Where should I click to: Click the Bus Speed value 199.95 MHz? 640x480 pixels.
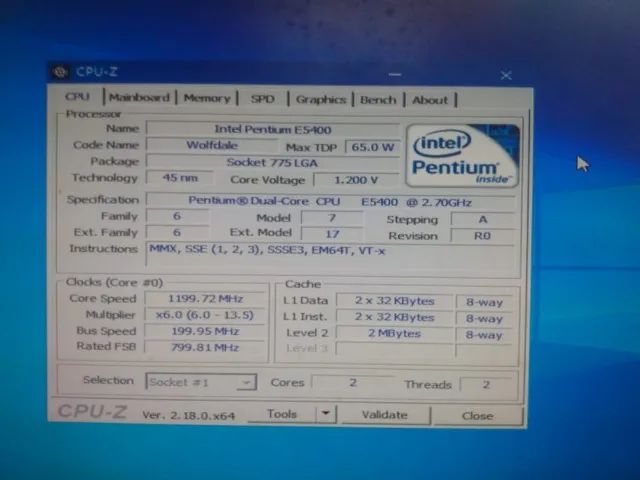[x=205, y=331]
